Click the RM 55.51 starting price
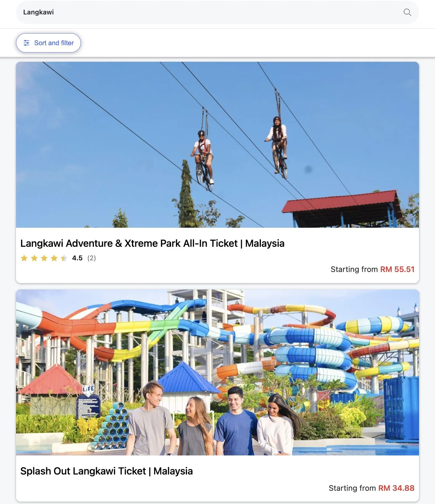435x504 pixels. (397, 269)
